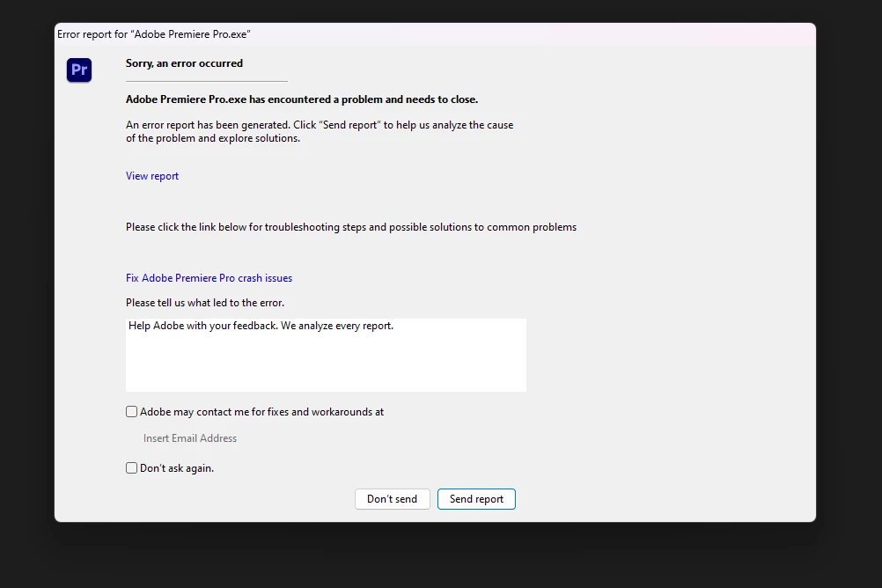
Task: Click the Don't send button
Action: pyautogui.click(x=392, y=499)
